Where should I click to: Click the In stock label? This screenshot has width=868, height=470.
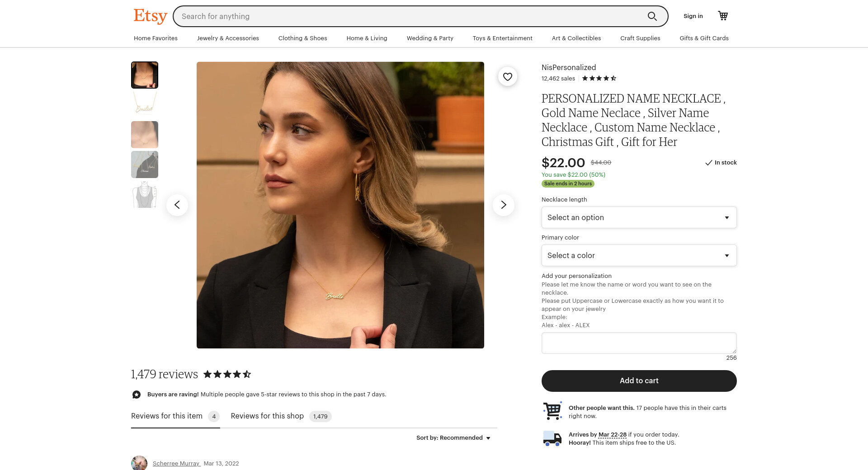pos(721,163)
